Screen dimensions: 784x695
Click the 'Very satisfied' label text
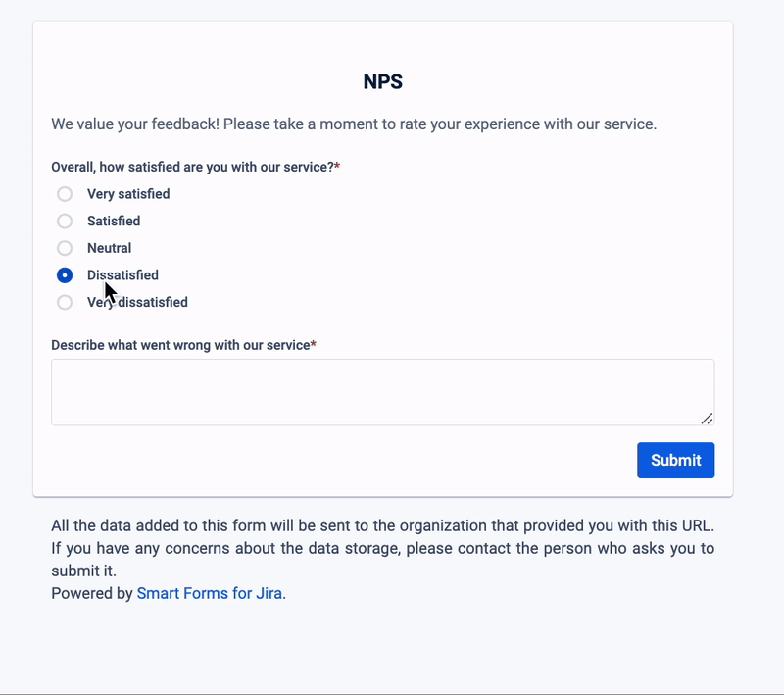(128, 194)
